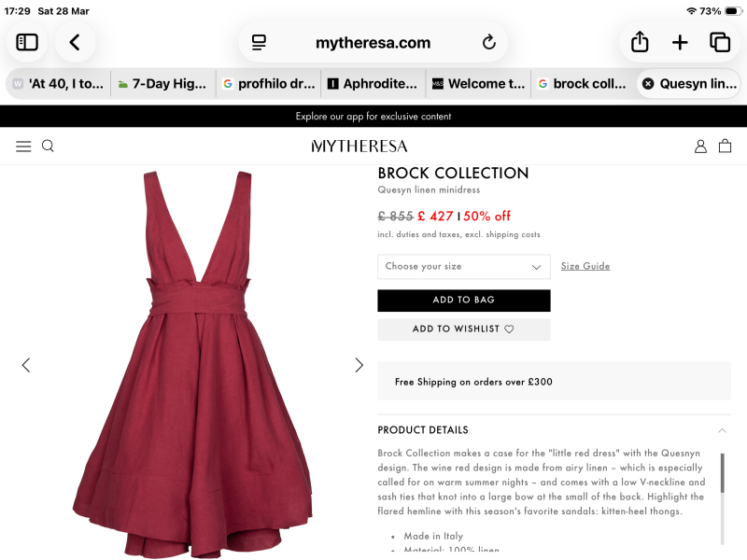Navigate back with Safari's back arrow
747x560 pixels.
(75, 42)
